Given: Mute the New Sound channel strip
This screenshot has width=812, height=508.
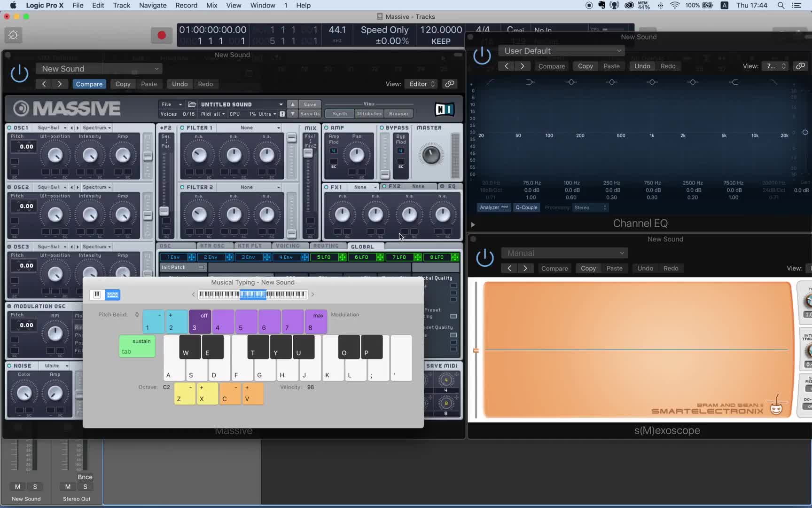Looking at the screenshot, I should [x=17, y=487].
